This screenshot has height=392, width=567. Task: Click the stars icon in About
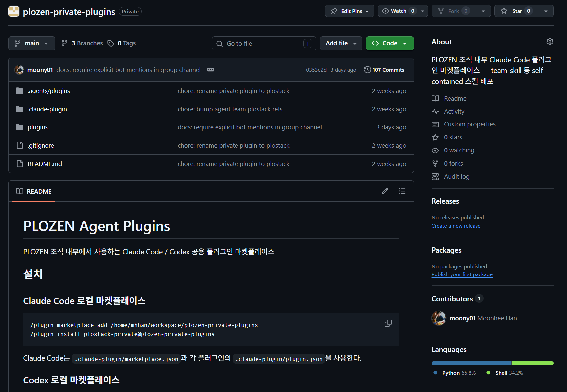point(435,137)
